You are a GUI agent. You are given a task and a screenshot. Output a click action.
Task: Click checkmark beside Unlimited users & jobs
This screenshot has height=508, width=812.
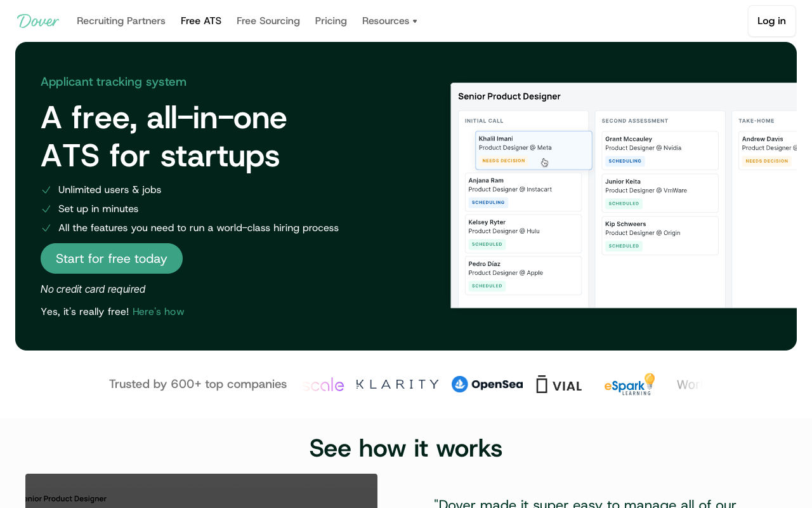(x=46, y=190)
